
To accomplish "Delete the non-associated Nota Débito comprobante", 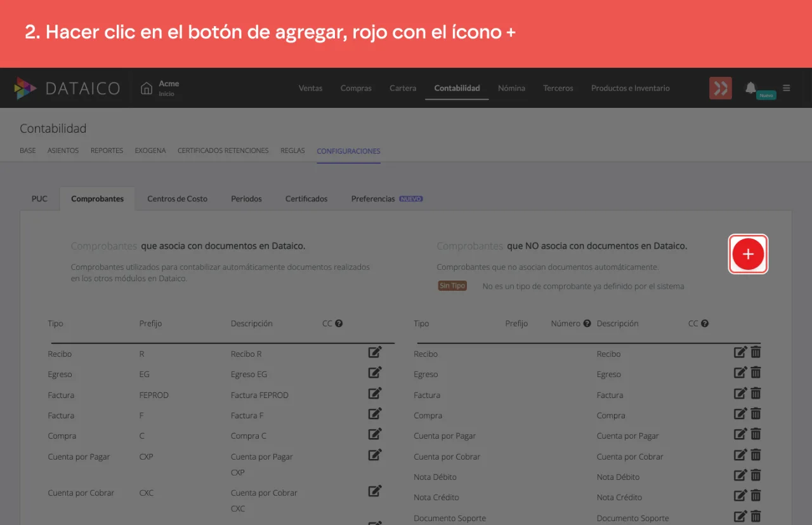I will click(x=756, y=475).
